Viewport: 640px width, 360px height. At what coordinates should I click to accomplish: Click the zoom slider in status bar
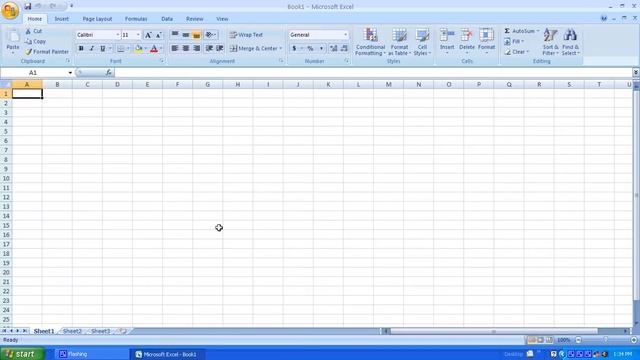tap(606, 340)
